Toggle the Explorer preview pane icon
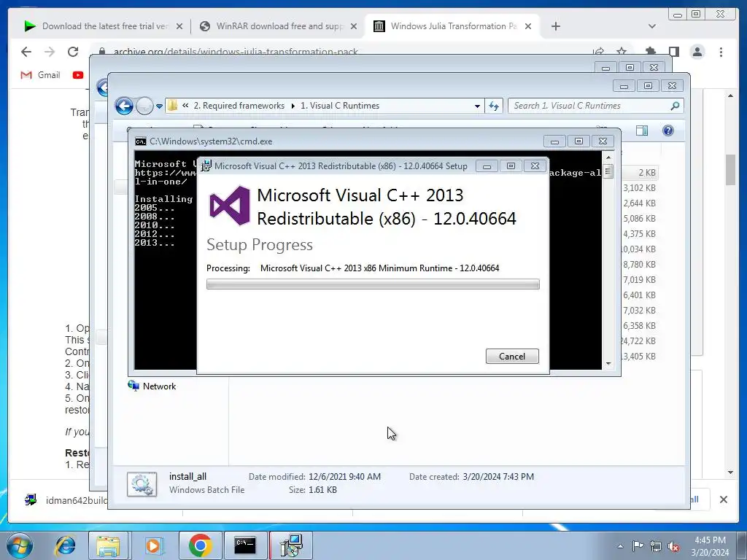This screenshot has height=560, width=747. [642, 131]
